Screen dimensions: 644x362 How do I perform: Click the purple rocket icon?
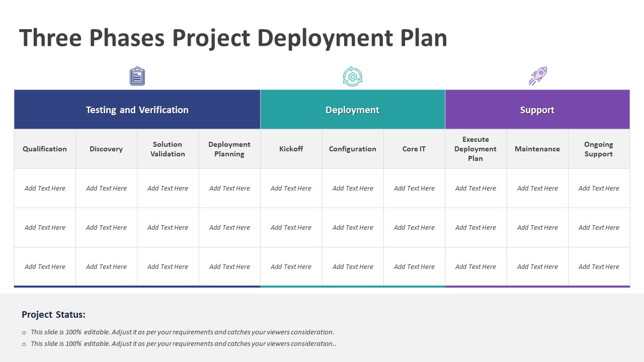pos(537,76)
